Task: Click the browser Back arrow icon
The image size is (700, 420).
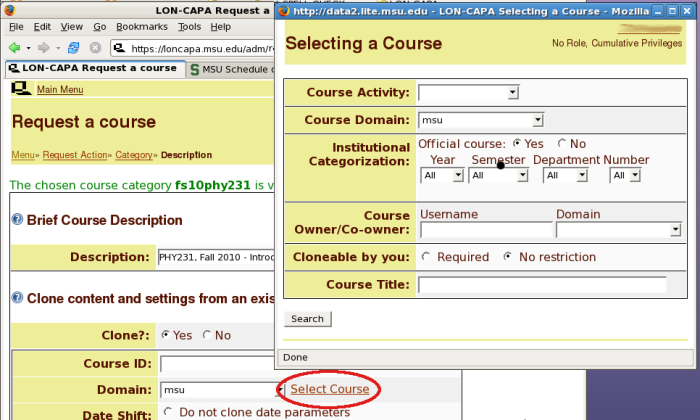Action: click(14, 47)
